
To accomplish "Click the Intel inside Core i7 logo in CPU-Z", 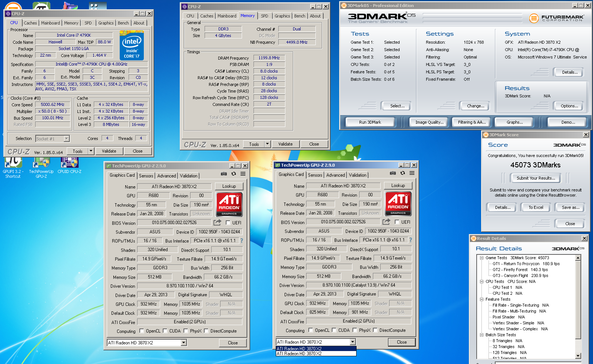I will [x=132, y=46].
